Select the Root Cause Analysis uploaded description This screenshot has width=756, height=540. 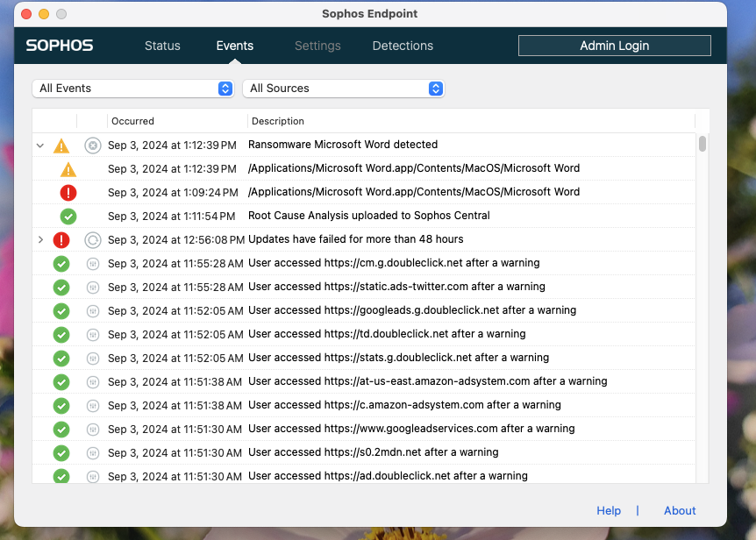[369, 216]
